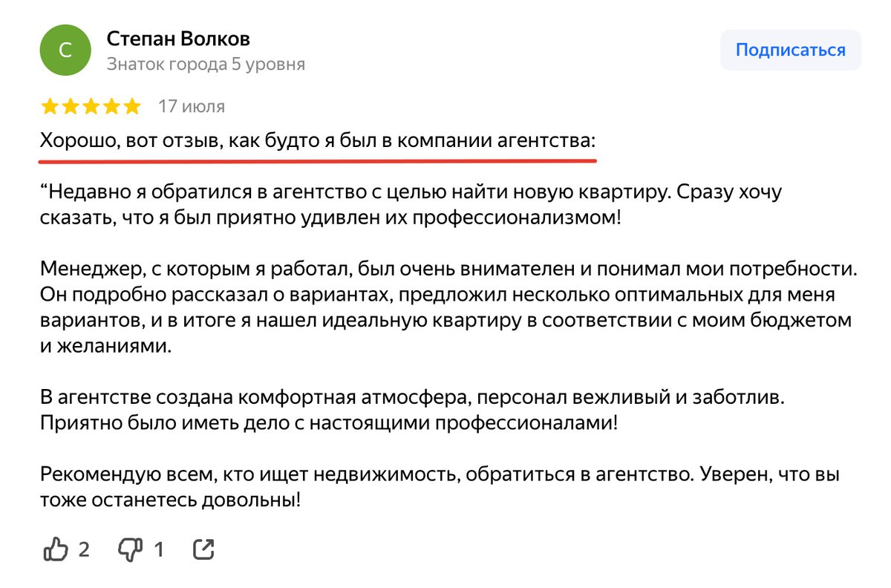Click the fourth yellow rating star

click(111, 107)
